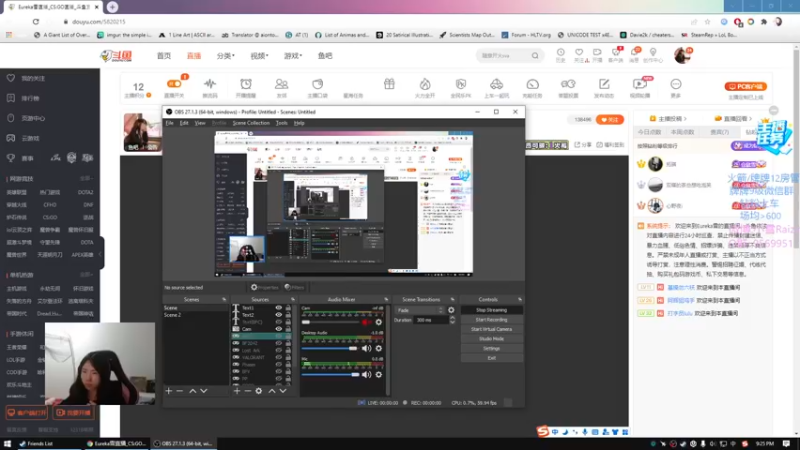Open Scene Transitions dock popout menu
This screenshot has height=450, width=800.
[x=453, y=299]
